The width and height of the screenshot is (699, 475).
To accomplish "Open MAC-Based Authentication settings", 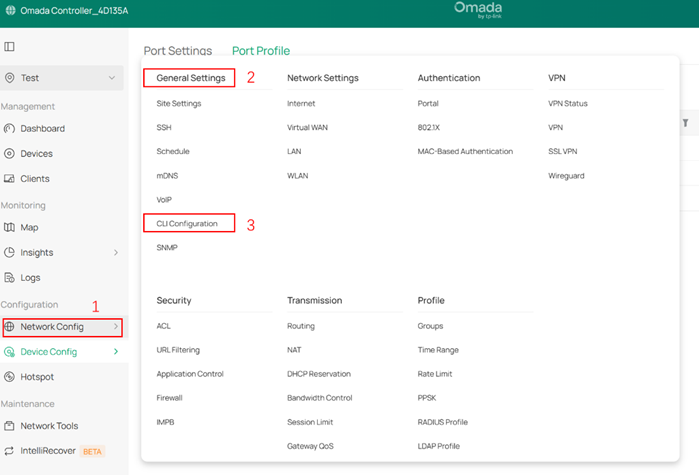I will pos(465,152).
